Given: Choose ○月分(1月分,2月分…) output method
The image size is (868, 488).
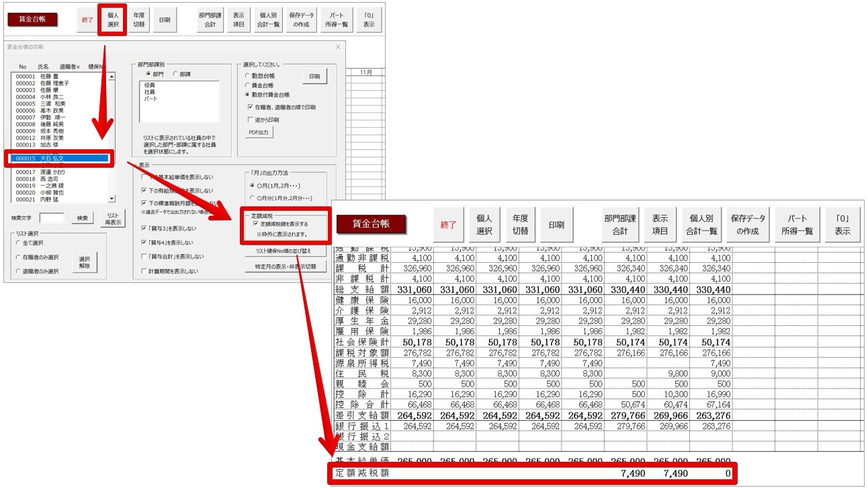Looking at the screenshot, I should click(253, 198).
